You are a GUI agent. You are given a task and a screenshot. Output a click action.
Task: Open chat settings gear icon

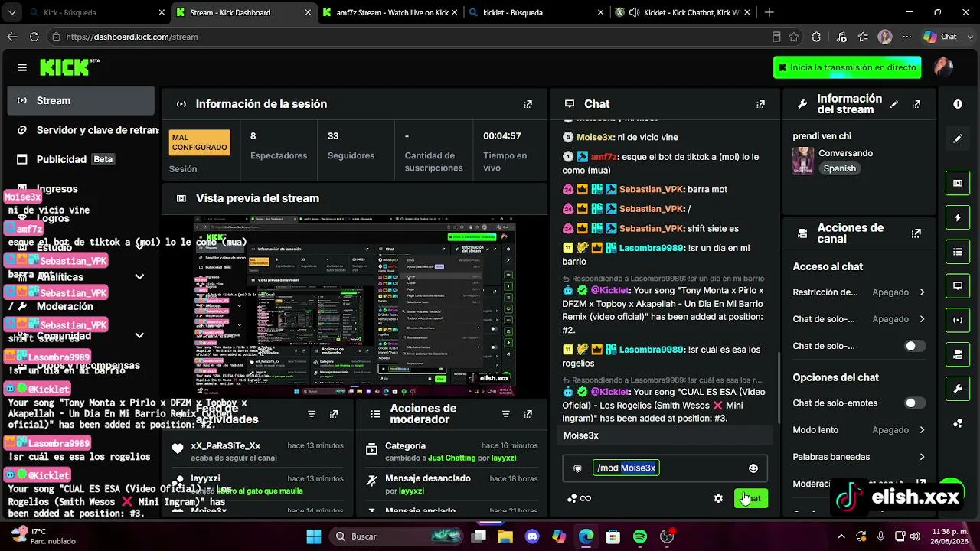click(718, 498)
